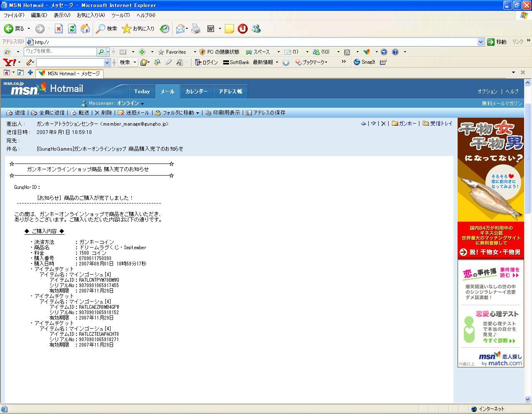Open the browsing history pane

[165, 29]
